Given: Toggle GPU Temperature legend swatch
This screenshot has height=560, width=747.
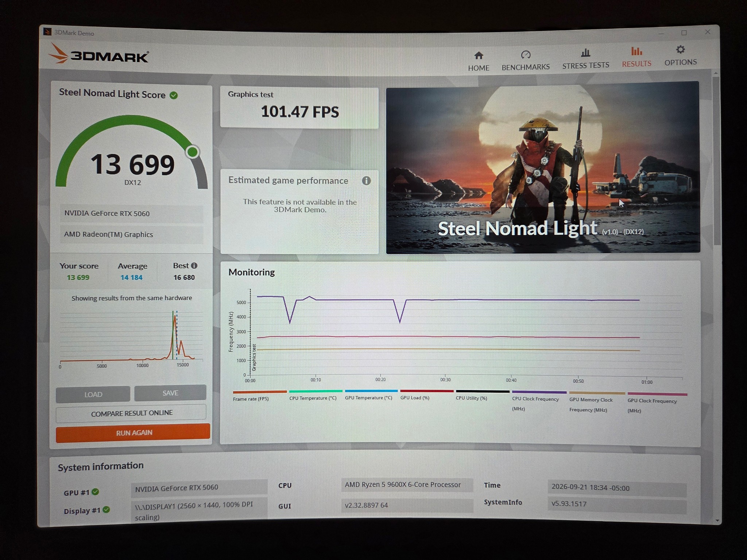Looking at the screenshot, I should [371, 391].
